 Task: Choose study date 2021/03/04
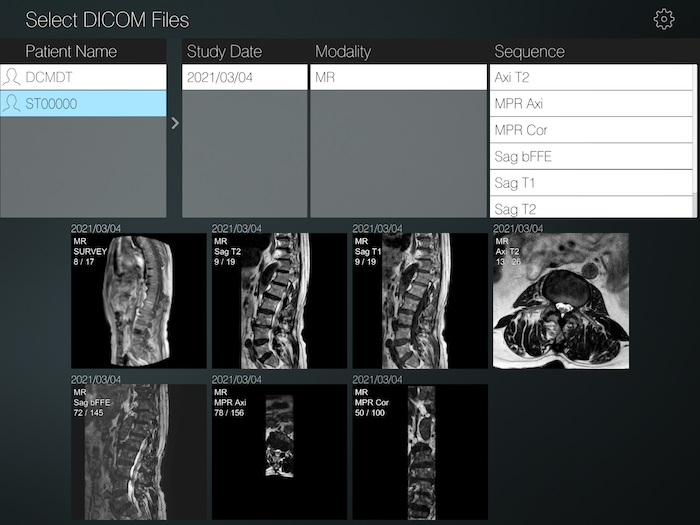(244, 77)
